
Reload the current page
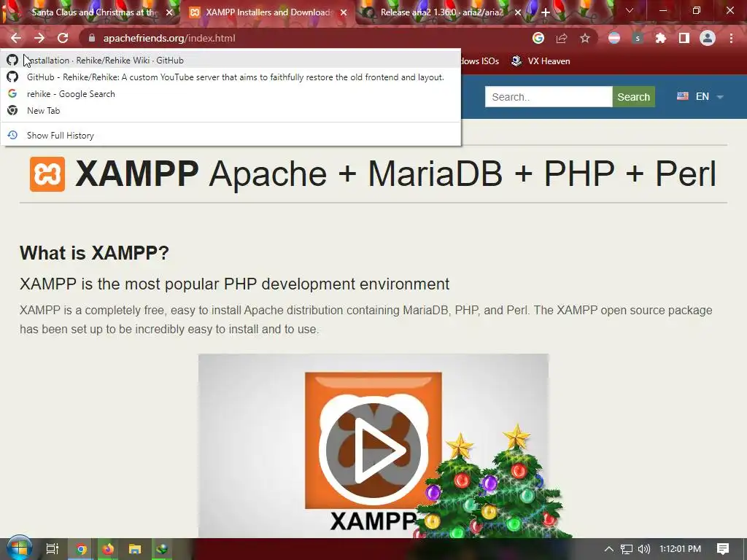[x=63, y=38]
